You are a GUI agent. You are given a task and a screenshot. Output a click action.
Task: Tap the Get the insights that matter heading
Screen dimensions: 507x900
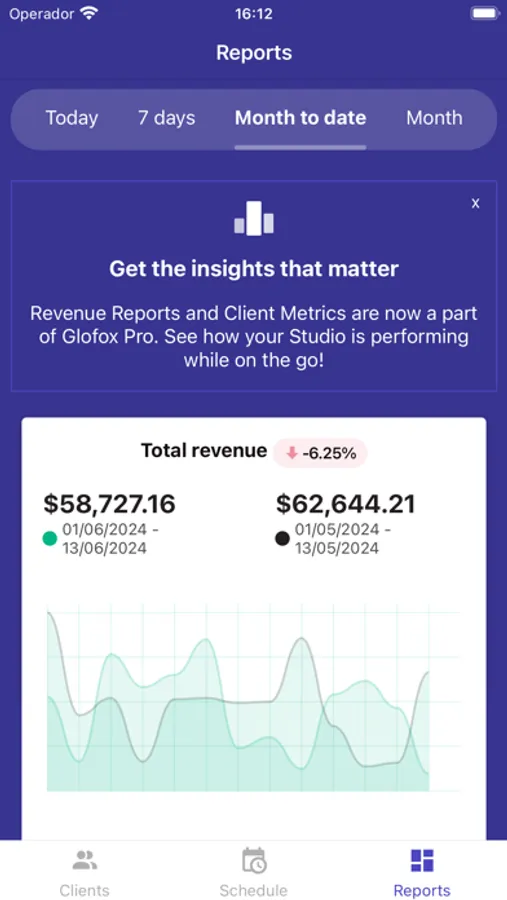pyautogui.click(x=254, y=269)
